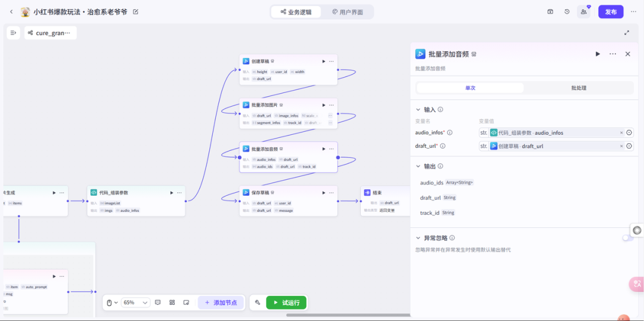
Task: Show info for draft_url parameter
Action: pos(442,146)
